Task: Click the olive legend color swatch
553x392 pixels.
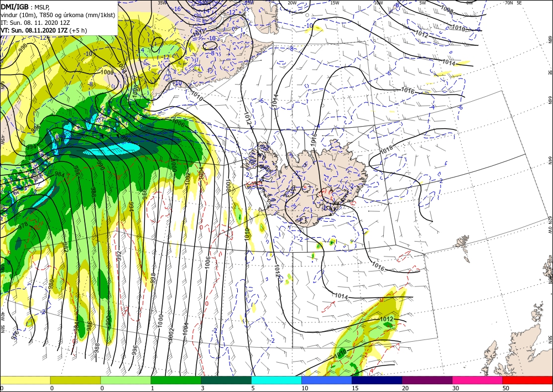Action: click(x=75, y=380)
